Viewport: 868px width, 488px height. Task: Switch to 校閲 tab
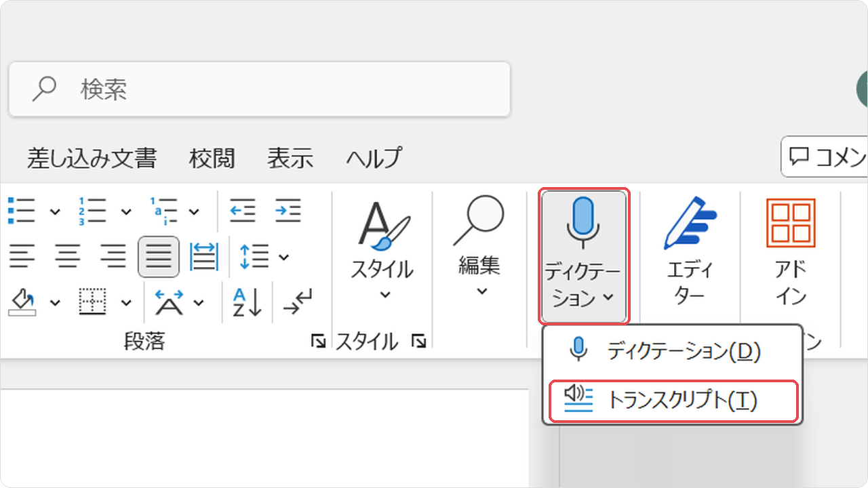[212, 158]
